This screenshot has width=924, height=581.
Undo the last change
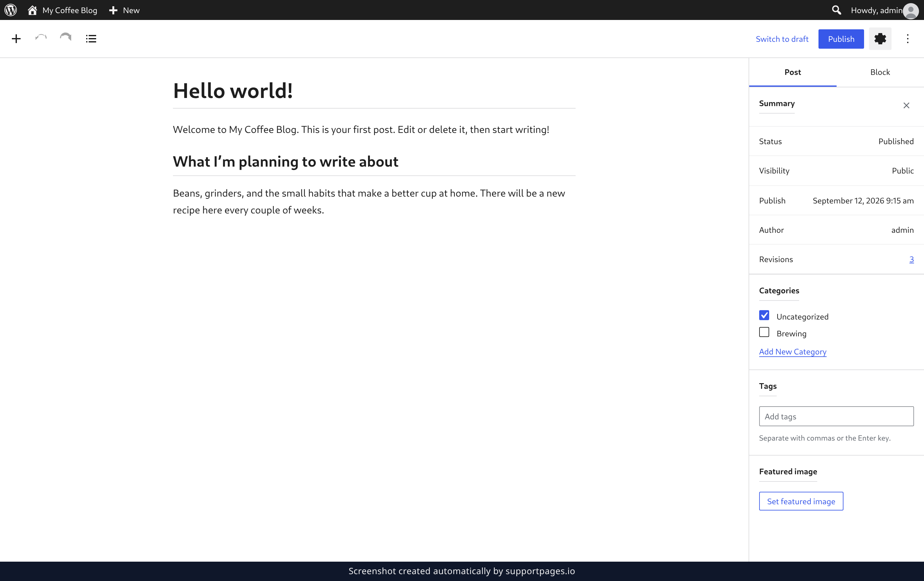point(41,38)
